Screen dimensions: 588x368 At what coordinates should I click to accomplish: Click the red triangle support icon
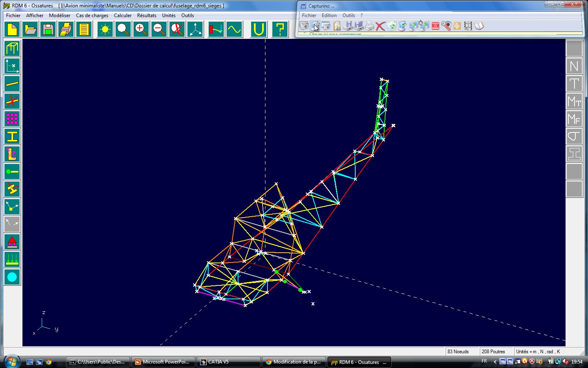coord(12,242)
